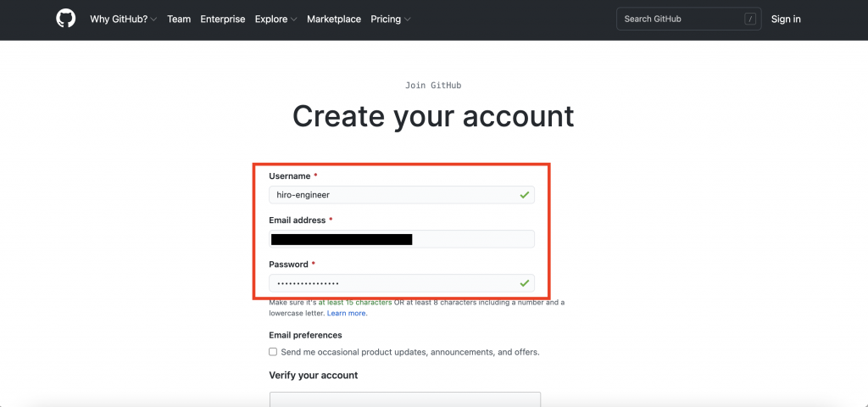868x407 pixels.
Task: Enable product updates email checkbox
Action: coord(273,352)
